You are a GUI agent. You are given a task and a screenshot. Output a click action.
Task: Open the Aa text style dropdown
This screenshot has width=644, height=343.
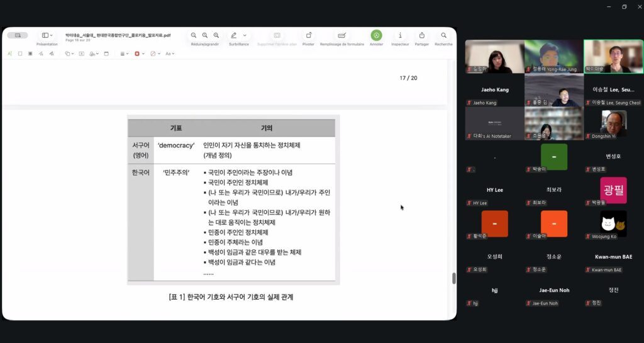(x=170, y=54)
